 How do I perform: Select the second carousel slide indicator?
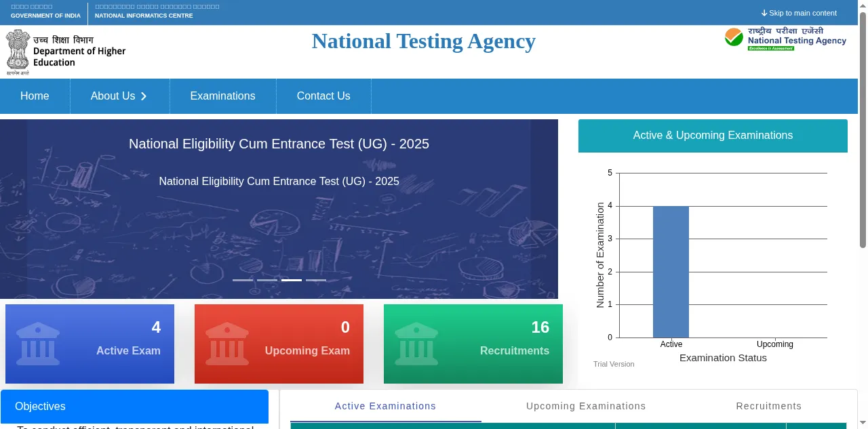tap(267, 280)
